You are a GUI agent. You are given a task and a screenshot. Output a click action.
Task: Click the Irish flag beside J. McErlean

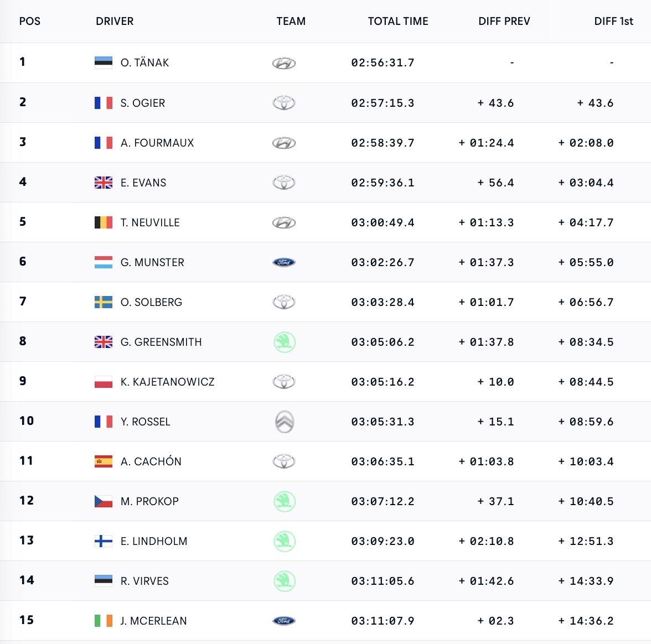click(104, 621)
